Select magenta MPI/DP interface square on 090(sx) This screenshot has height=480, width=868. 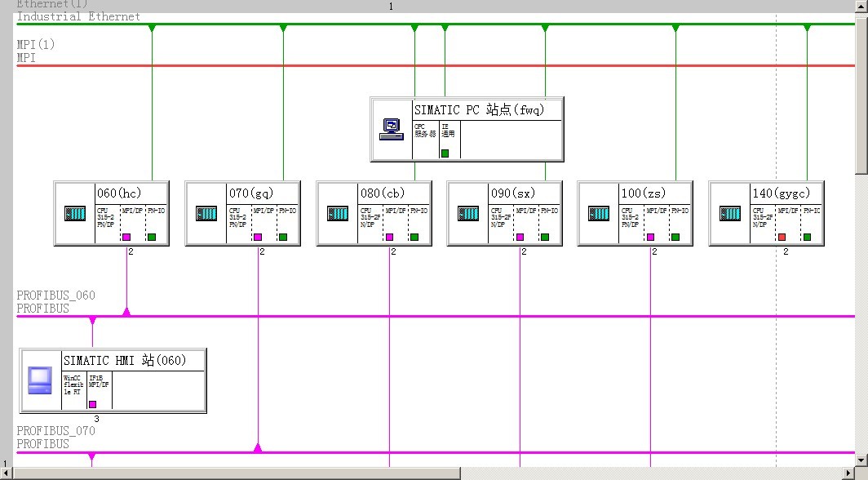tap(520, 237)
